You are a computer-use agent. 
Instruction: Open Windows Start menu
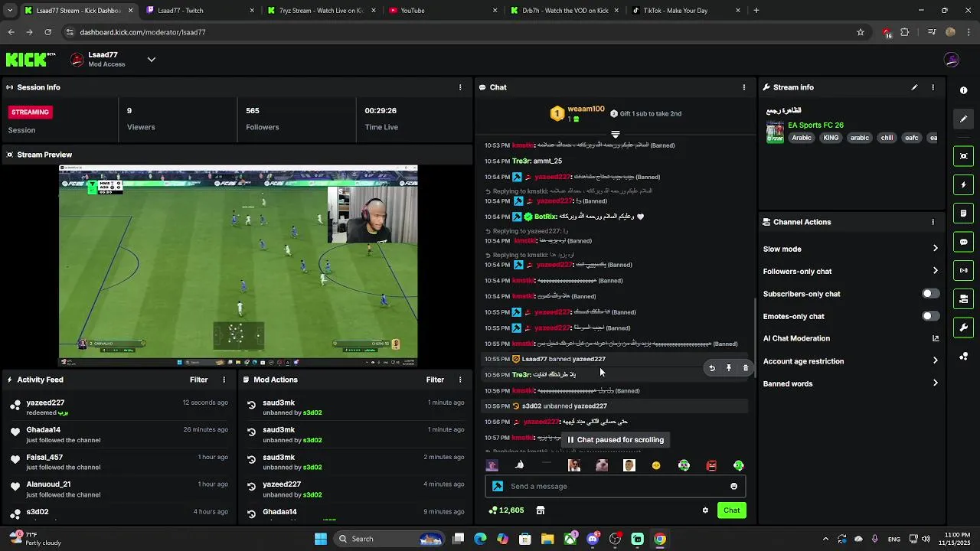tap(321, 539)
